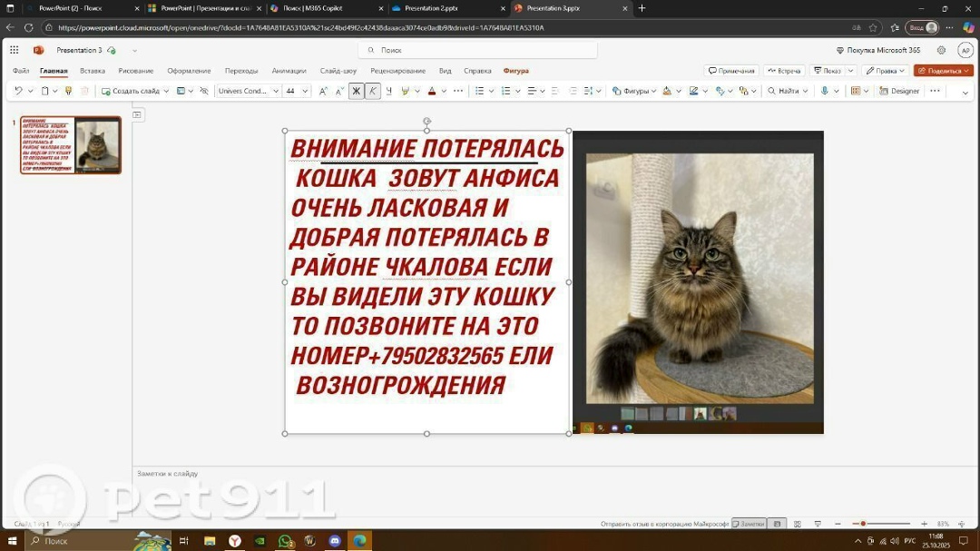Open Примечания comments
This screenshot has height=551, width=980.
[731, 70]
